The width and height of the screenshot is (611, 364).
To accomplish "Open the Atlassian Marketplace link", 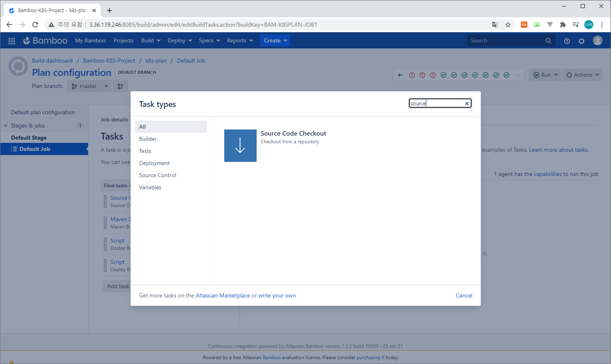I will click(x=223, y=295).
